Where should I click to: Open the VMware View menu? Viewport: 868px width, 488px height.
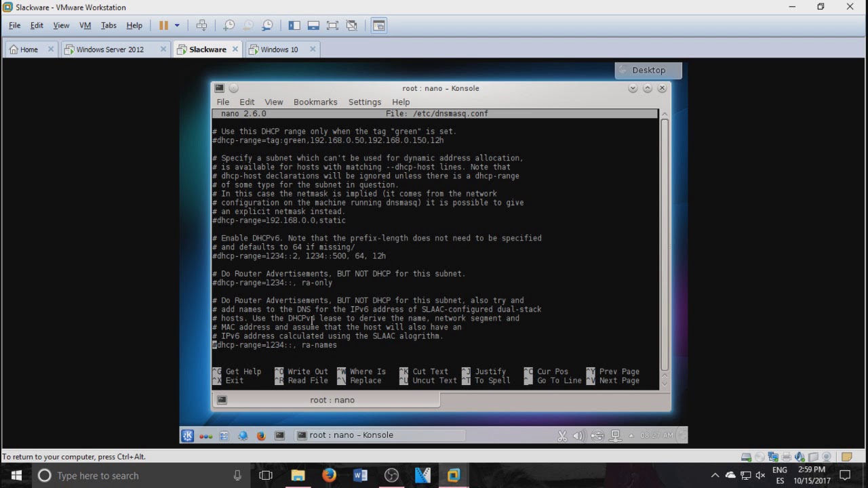coord(61,25)
